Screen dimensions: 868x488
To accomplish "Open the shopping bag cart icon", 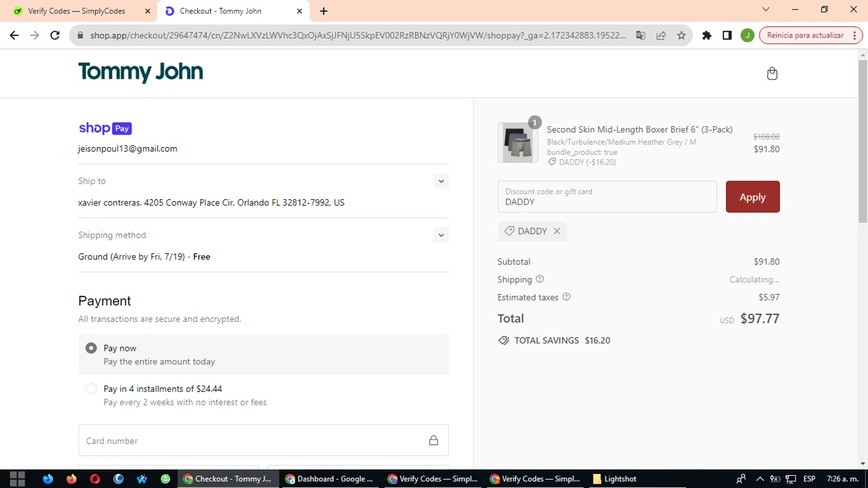I will (x=772, y=74).
